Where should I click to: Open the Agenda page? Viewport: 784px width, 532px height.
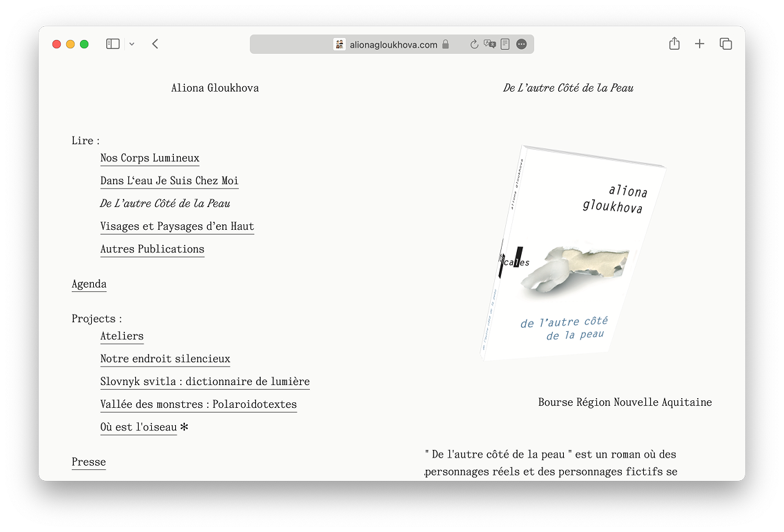(89, 284)
